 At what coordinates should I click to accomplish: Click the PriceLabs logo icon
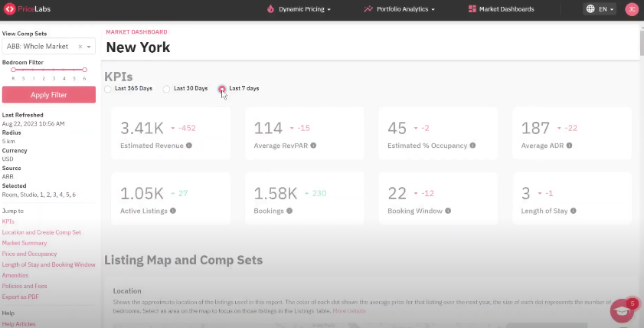coord(9,8)
